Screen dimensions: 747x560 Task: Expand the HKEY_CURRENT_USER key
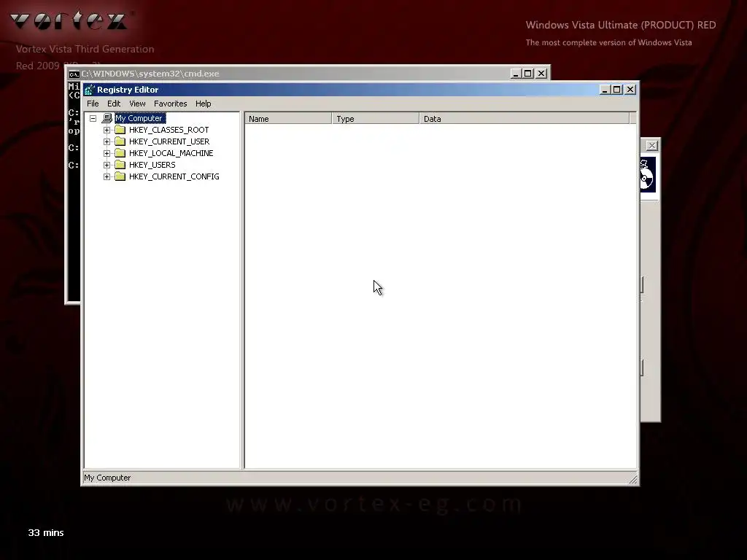107,141
